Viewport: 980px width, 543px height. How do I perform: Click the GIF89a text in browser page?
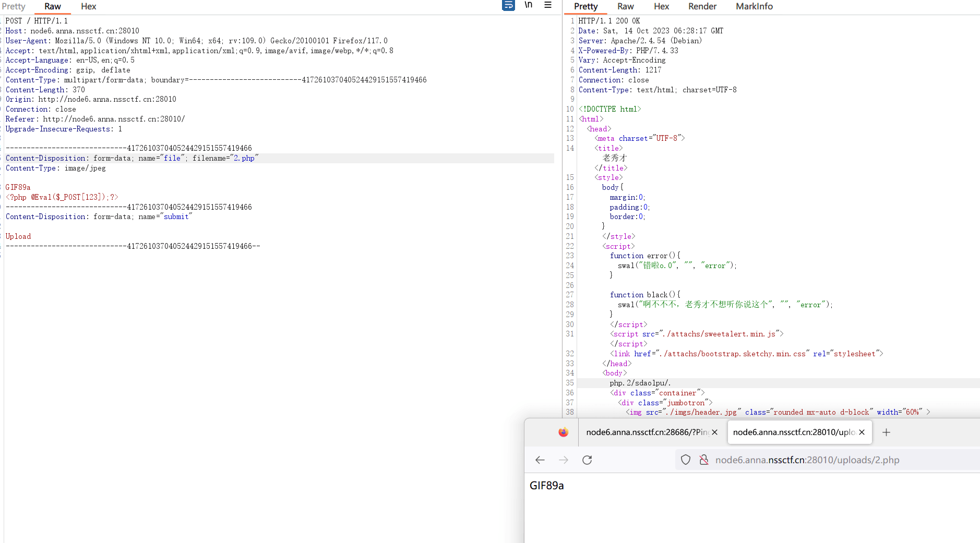(546, 485)
